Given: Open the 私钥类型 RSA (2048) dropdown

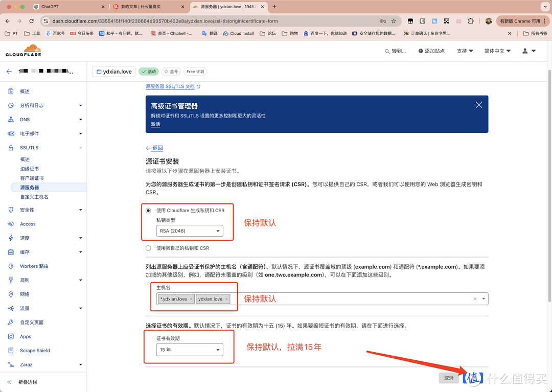Looking at the screenshot, I should pos(189,231).
